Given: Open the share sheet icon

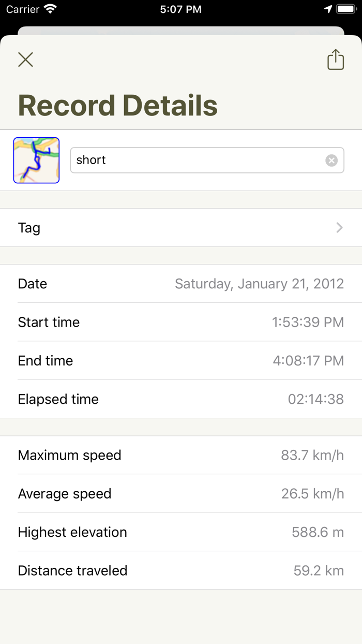Looking at the screenshot, I should click(x=335, y=59).
